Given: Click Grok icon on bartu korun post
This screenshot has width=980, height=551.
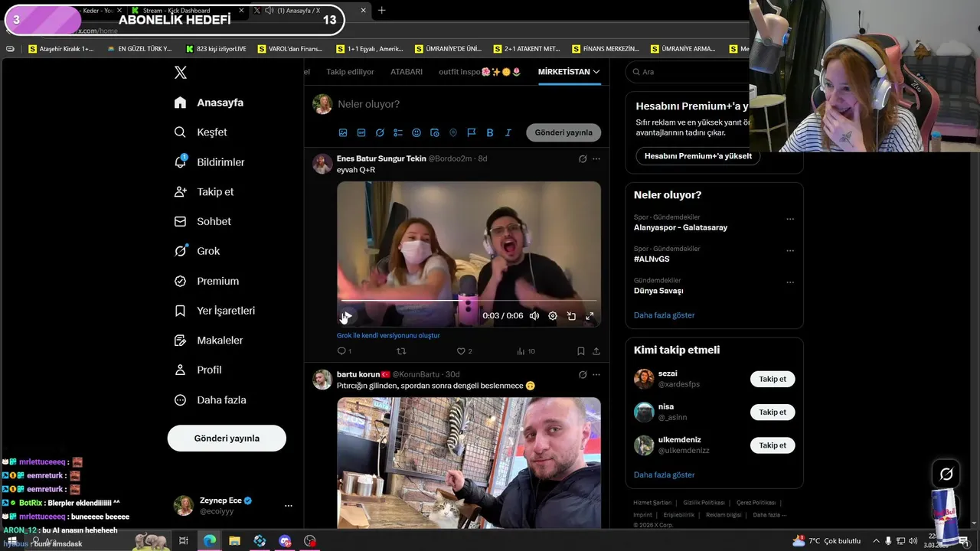Looking at the screenshot, I should [x=583, y=375].
